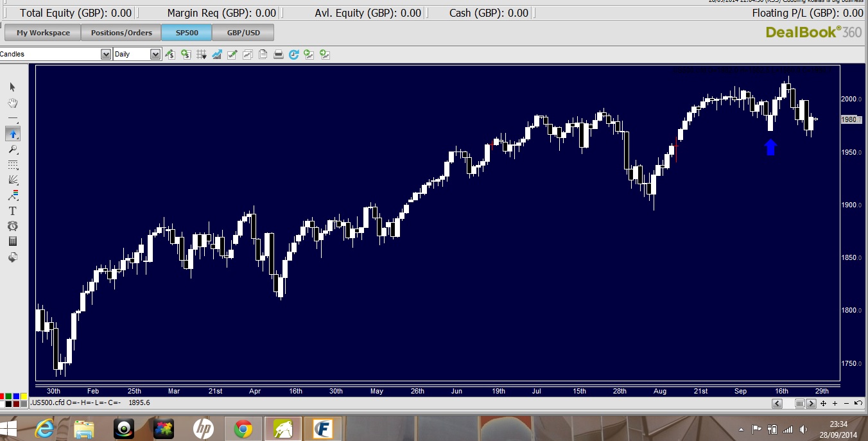Click the Margin Req (GBP) readout

(x=221, y=13)
